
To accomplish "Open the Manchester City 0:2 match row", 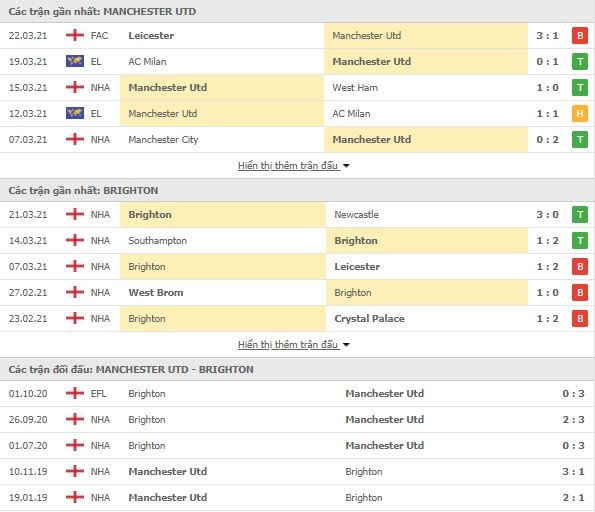I will click(298, 140).
